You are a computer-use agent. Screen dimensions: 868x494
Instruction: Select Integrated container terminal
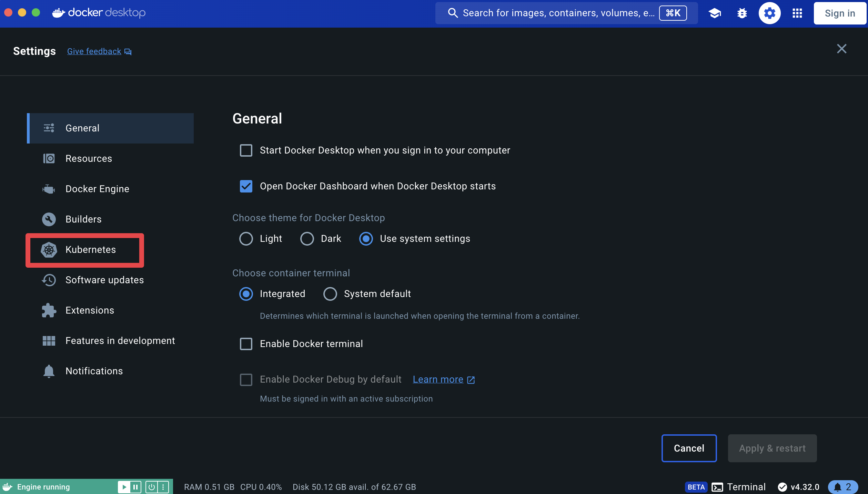pos(246,294)
